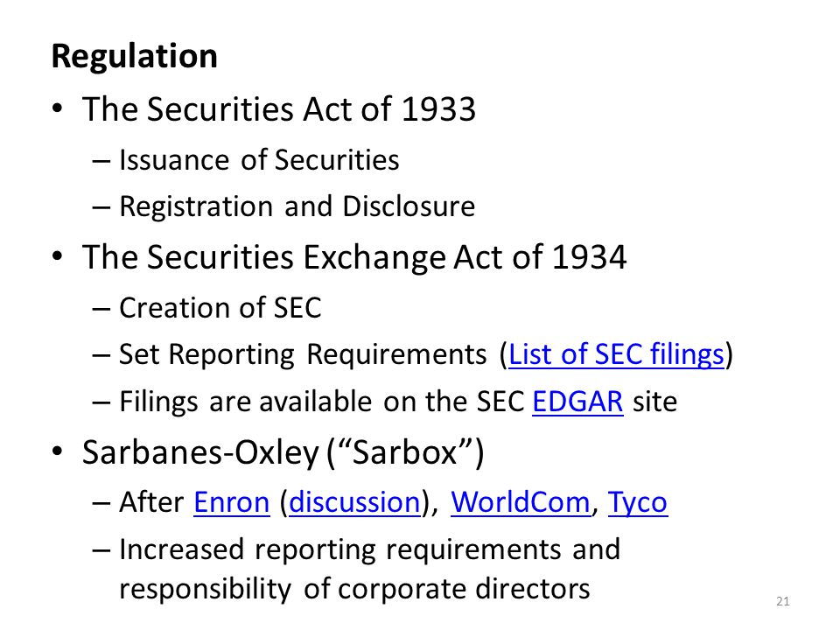
Task: Visit the discussion link in parentheses
Action: pyautogui.click(x=354, y=502)
